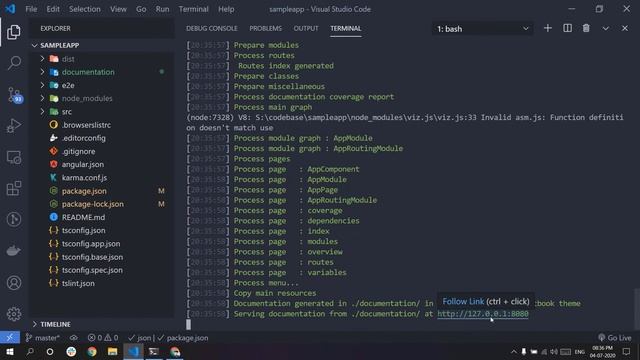Screen dimensions: 640x360
Task: Select the TERMINAL tab
Action: (x=346, y=29)
